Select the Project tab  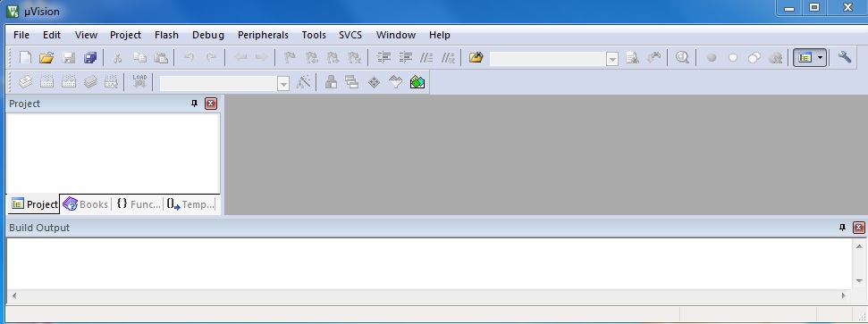[34, 204]
